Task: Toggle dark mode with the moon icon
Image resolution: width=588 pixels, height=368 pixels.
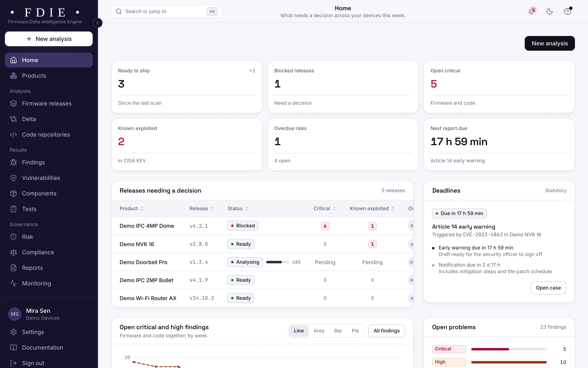Action: (x=550, y=11)
